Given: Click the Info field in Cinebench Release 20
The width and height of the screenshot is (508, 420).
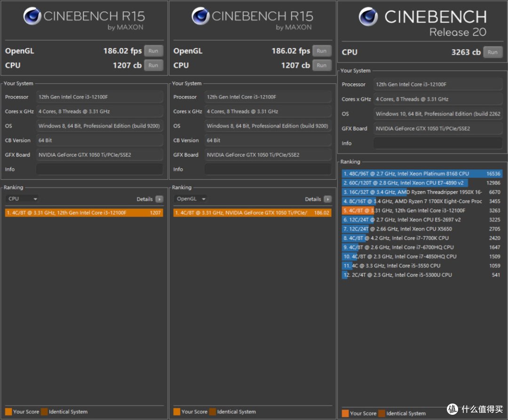Looking at the screenshot, I should (x=437, y=143).
